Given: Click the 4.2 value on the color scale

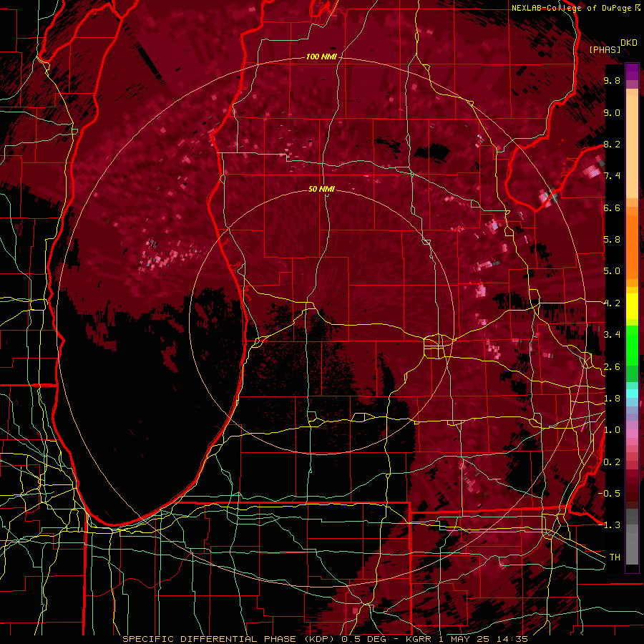Looking at the screenshot, I should coord(612,303).
